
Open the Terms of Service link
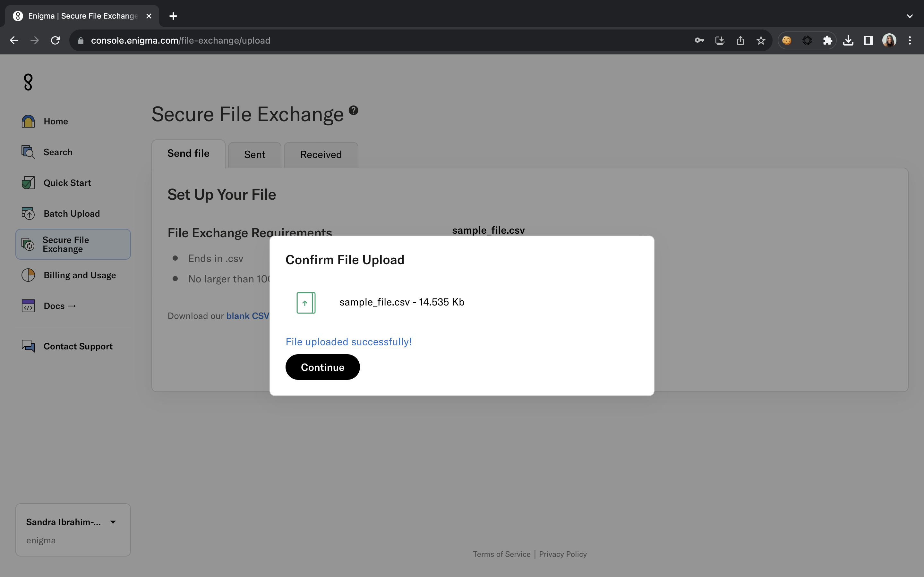(501, 554)
